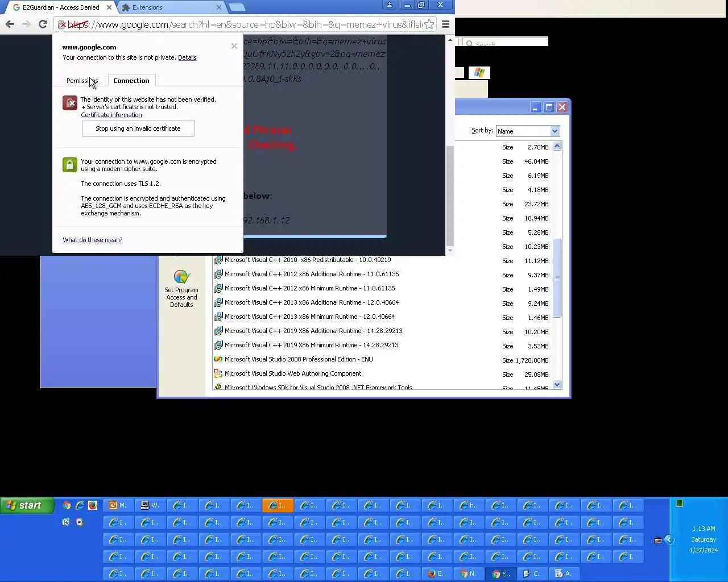The image size is (728, 582).
Task: Dismiss the www.google.com site info popup
Action: click(x=234, y=46)
